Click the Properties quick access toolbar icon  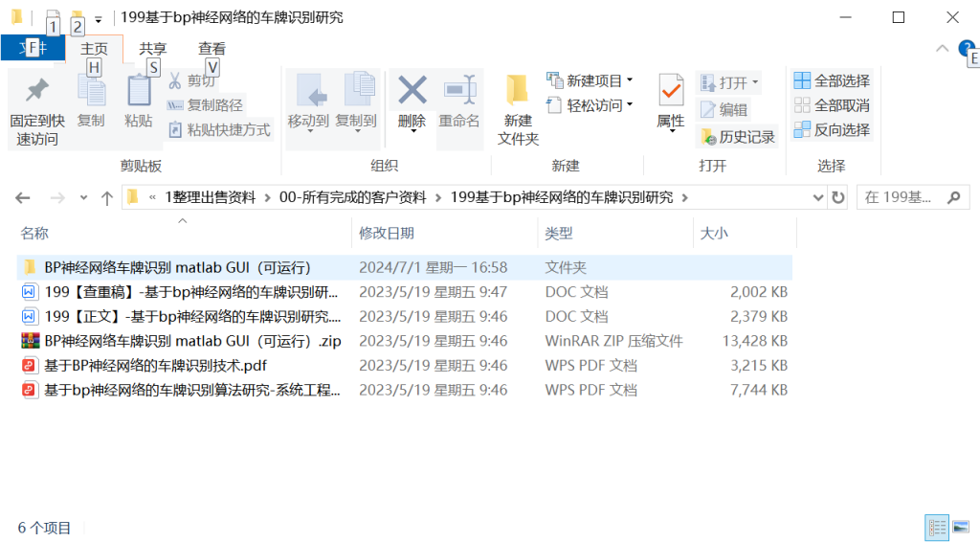54,16
